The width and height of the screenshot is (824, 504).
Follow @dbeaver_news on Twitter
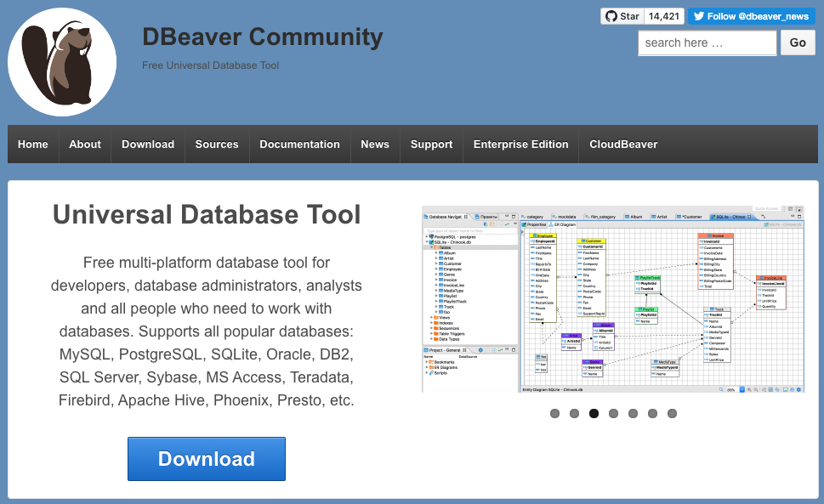[x=752, y=16]
